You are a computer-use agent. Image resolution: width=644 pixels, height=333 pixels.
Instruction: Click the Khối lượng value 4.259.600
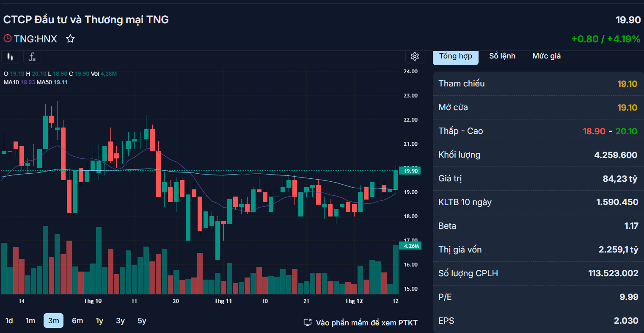(x=616, y=155)
